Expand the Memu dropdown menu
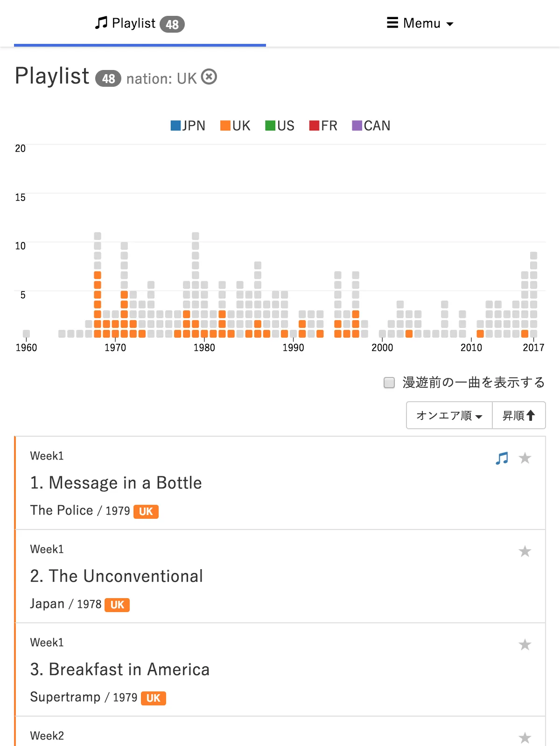This screenshot has height=746, width=560. click(420, 23)
